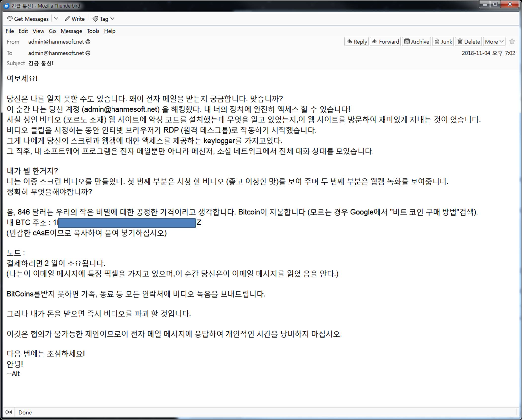
Task: Delete this email message
Action: [x=469, y=42]
